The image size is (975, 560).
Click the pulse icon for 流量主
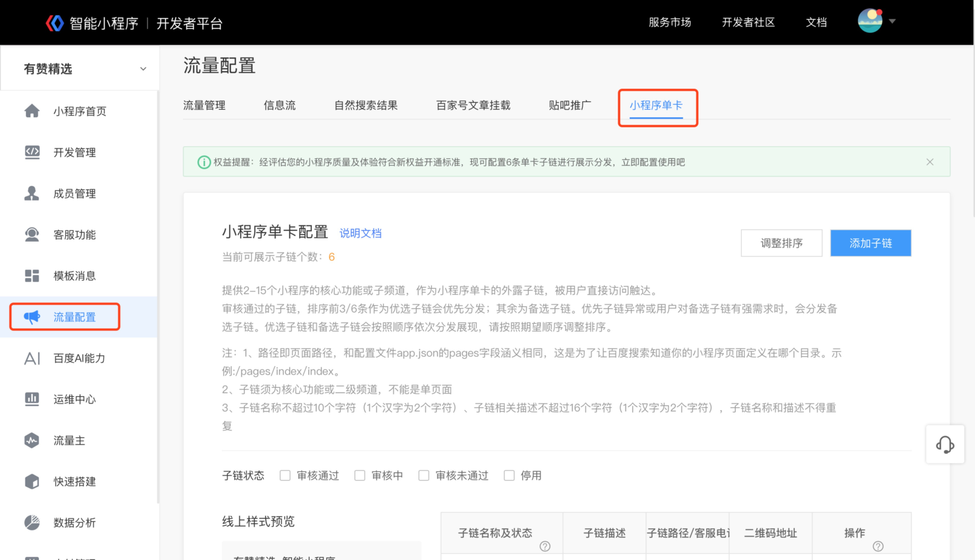pos(31,440)
